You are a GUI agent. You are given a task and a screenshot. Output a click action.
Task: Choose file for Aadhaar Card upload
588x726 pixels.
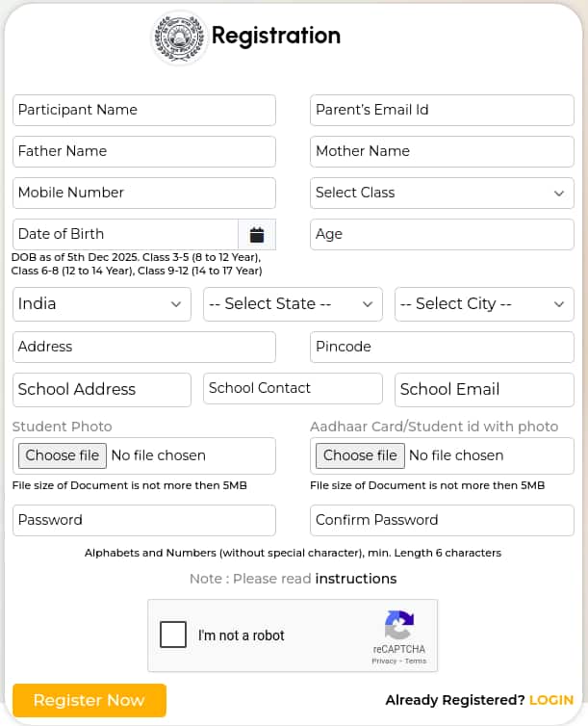click(360, 455)
